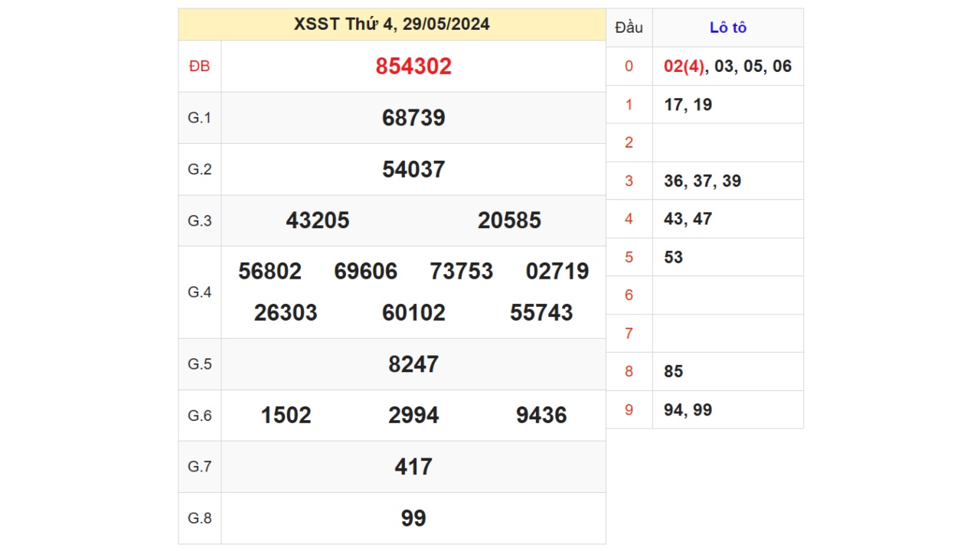The height and width of the screenshot is (551, 980).
Task: Select G.4 number 26303
Action: pyautogui.click(x=286, y=313)
